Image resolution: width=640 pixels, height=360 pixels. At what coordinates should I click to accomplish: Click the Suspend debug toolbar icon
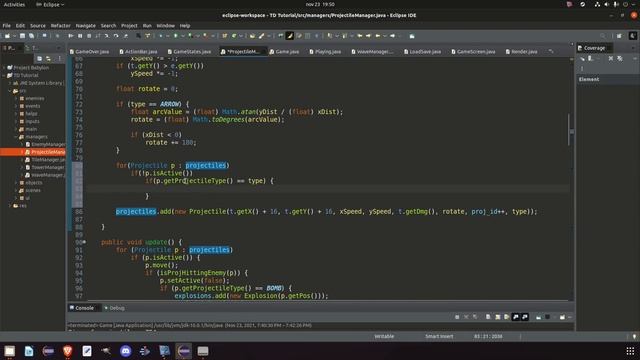coord(80,36)
